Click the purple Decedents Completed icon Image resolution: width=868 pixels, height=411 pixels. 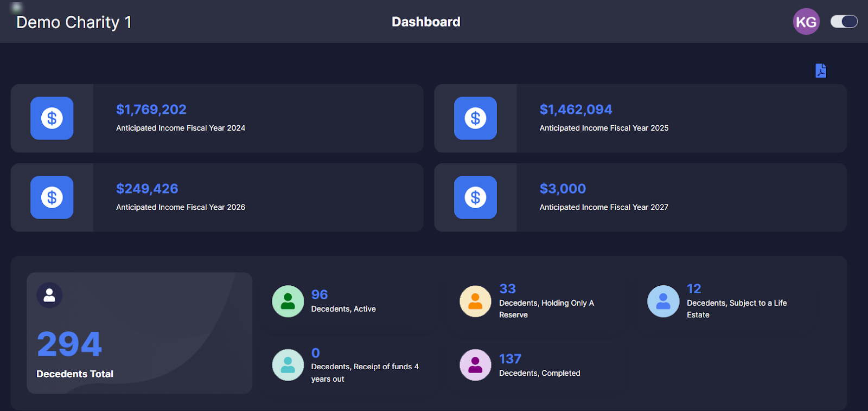pos(475,365)
